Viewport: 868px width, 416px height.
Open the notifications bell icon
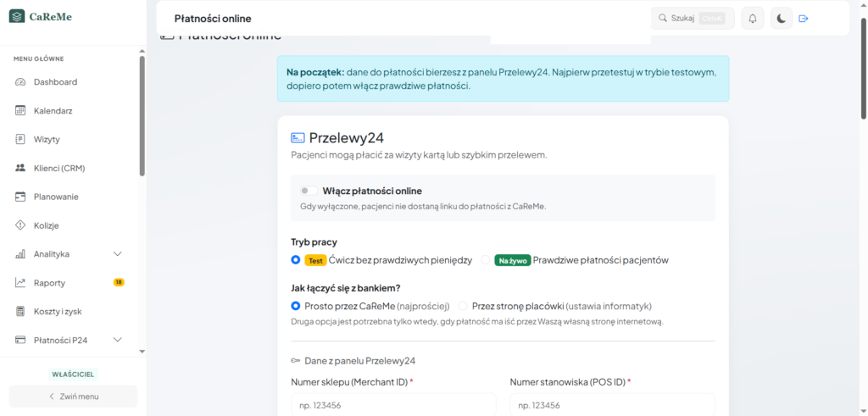(753, 19)
